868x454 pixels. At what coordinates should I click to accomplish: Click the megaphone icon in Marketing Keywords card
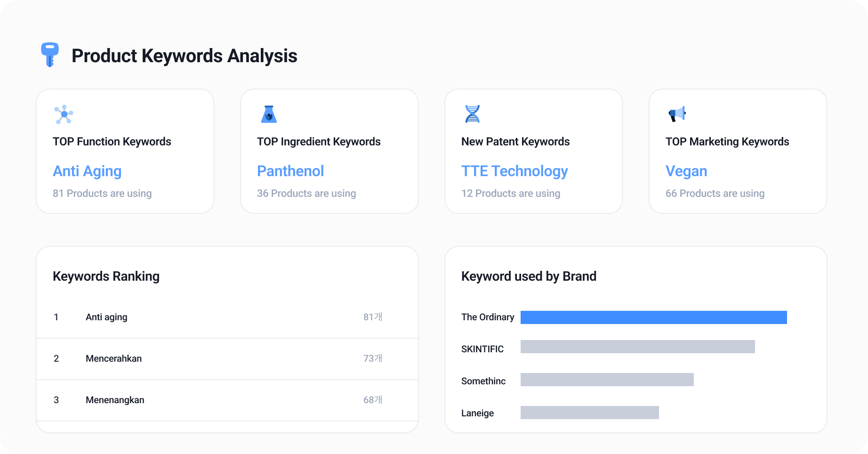(x=677, y=114)
